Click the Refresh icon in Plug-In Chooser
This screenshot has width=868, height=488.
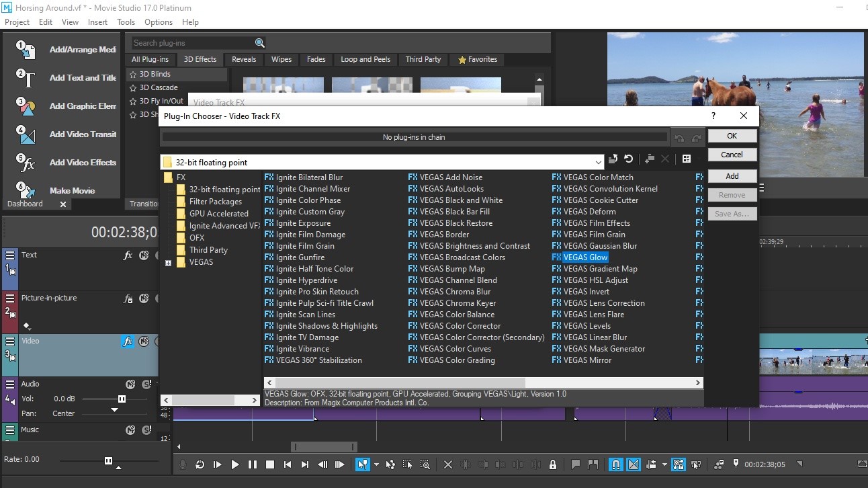tap(629, 159)
